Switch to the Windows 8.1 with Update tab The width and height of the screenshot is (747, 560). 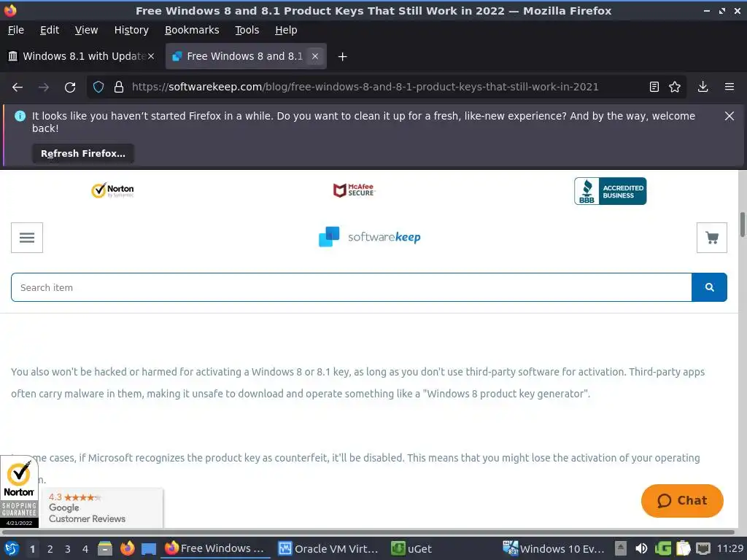pos(81,56)
